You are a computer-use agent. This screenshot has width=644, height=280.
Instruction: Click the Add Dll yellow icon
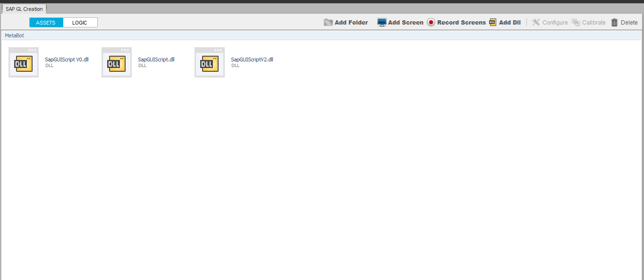(x=493, y=22)
